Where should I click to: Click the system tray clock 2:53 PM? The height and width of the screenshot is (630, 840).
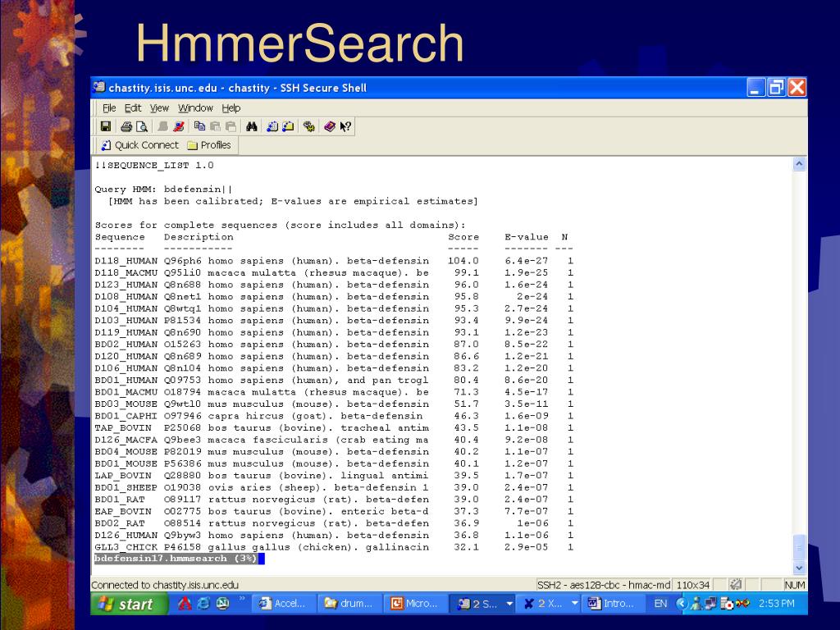pyautogui.click(x=777, y=604)
